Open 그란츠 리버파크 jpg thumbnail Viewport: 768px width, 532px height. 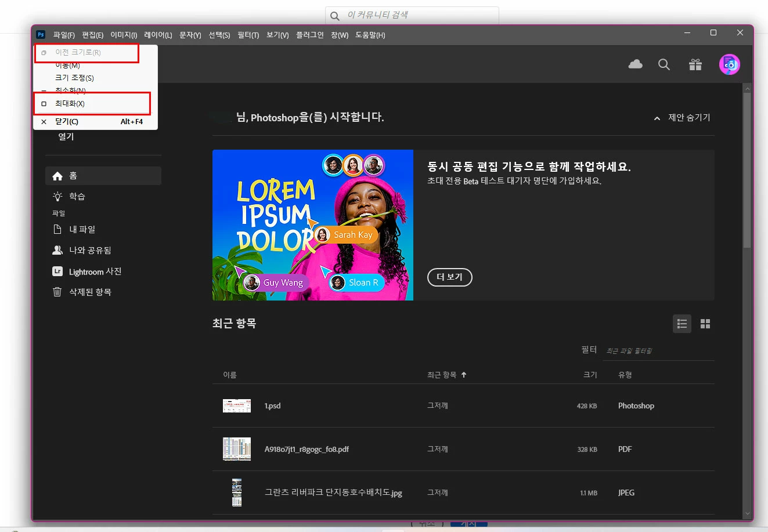point(237,493)
